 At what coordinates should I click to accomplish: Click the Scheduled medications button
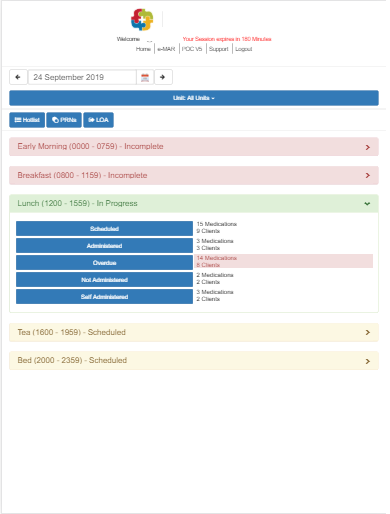[104, 229]
